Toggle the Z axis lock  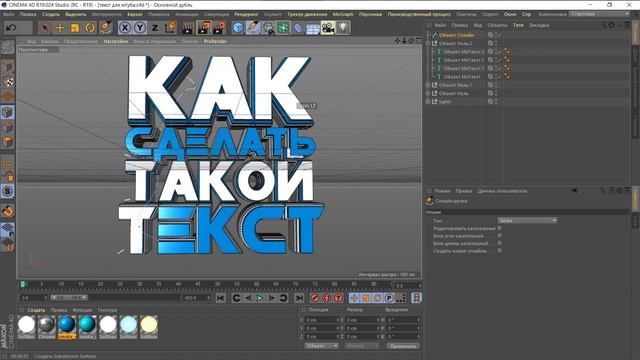(155, 28)
